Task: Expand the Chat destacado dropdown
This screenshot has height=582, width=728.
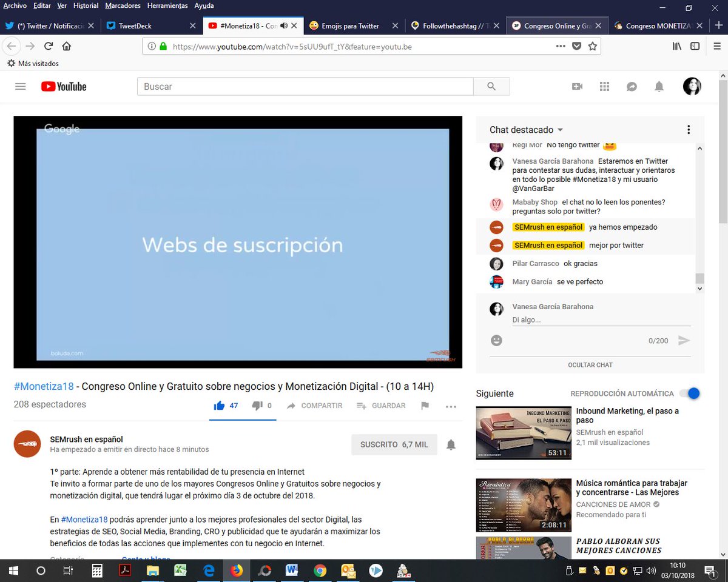Action: (x=527, y=130)
